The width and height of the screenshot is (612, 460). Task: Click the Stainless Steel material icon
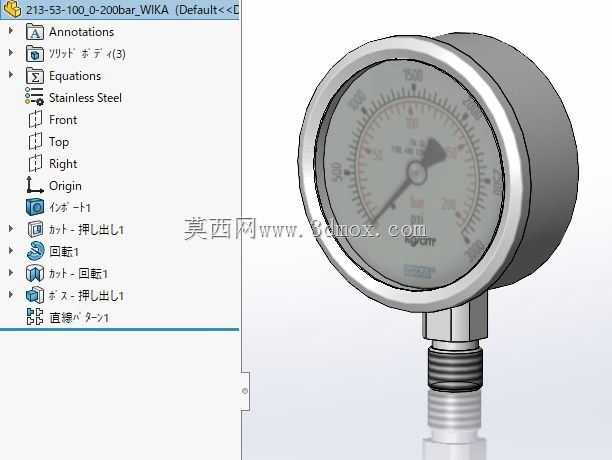point(34,96)
